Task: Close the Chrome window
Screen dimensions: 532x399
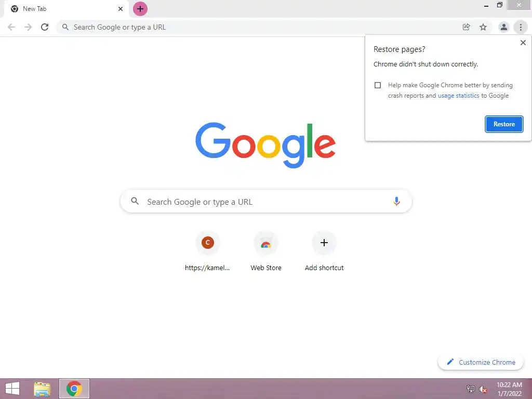Action: [x=519, y=5]
